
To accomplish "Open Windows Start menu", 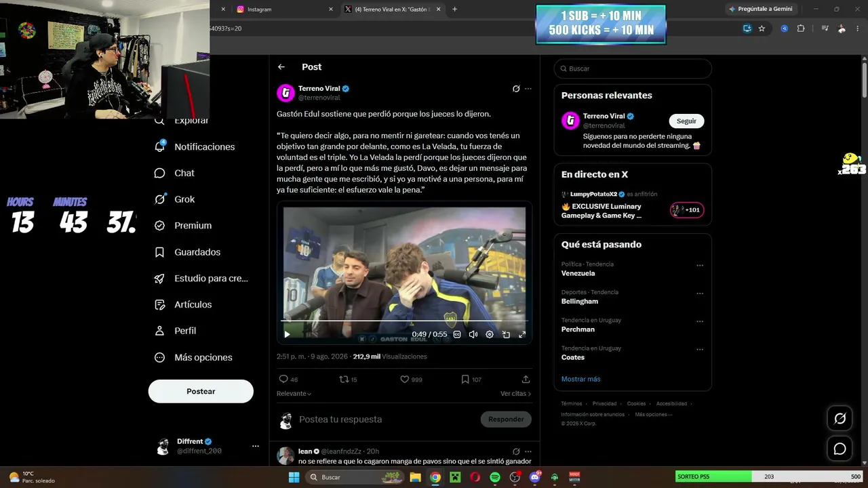I will click(294, 477).
